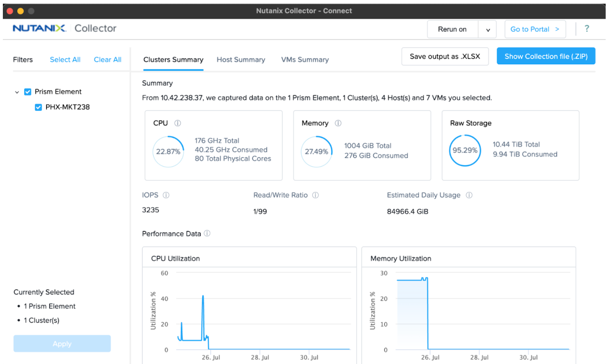609x364 pixels.
Task: Click the Memory info icon
Action: tap(338, 123)
